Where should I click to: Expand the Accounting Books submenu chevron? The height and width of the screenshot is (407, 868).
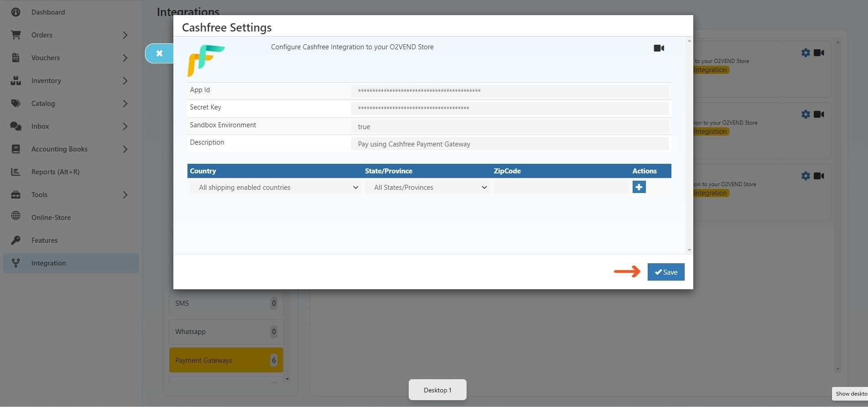[x=125, y=149]
